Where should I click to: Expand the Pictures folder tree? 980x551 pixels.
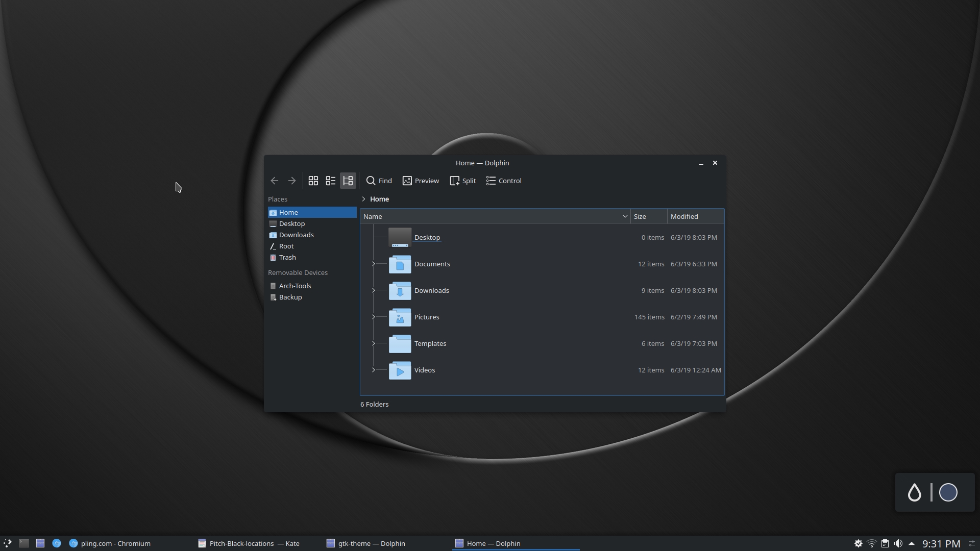374,317
